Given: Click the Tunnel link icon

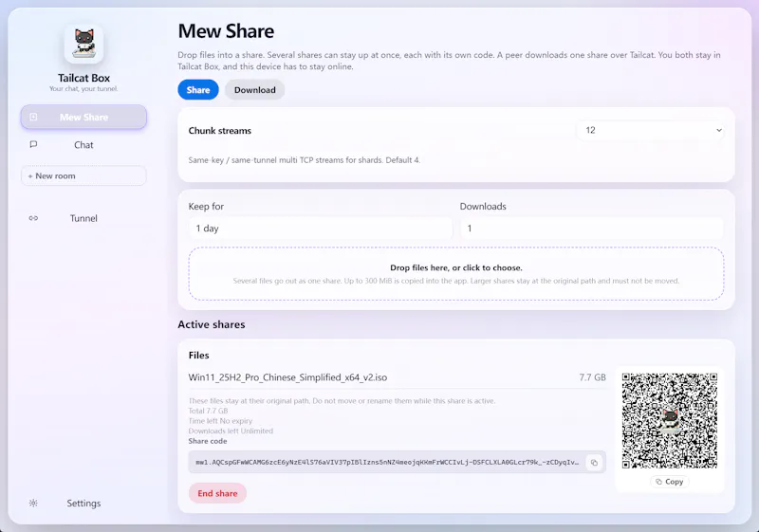Looking at the screenshot, I should tap(33, 218).
